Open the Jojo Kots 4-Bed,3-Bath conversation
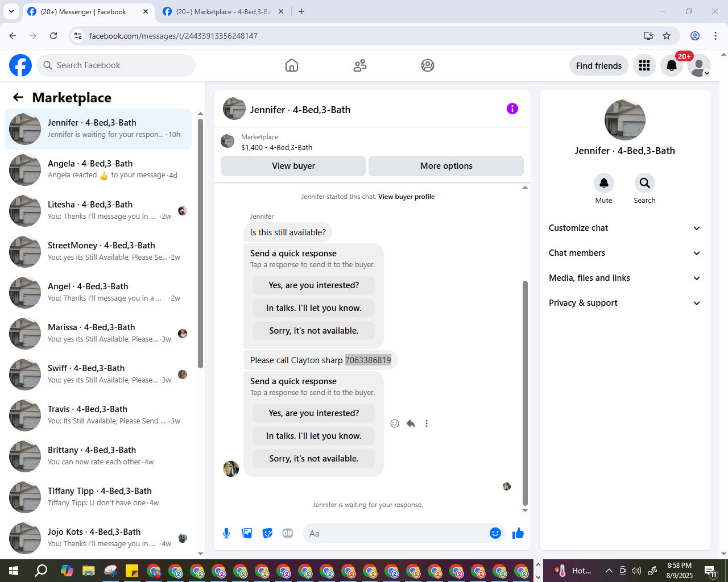This screenshot has height=582, width=728. point(98,538)
